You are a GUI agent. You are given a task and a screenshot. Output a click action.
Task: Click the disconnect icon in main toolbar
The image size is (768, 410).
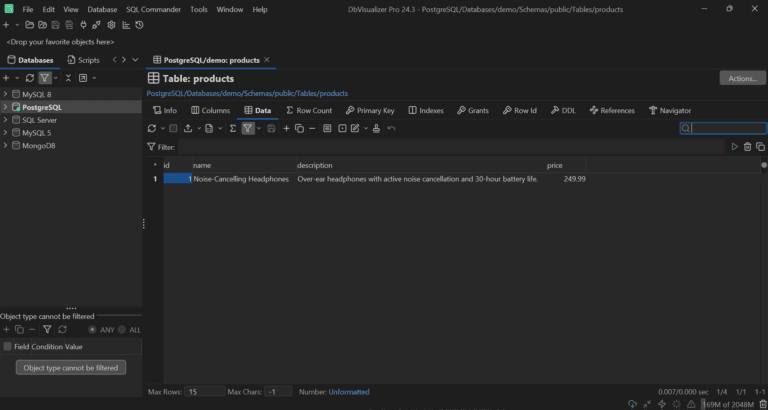tap(96, 25)
